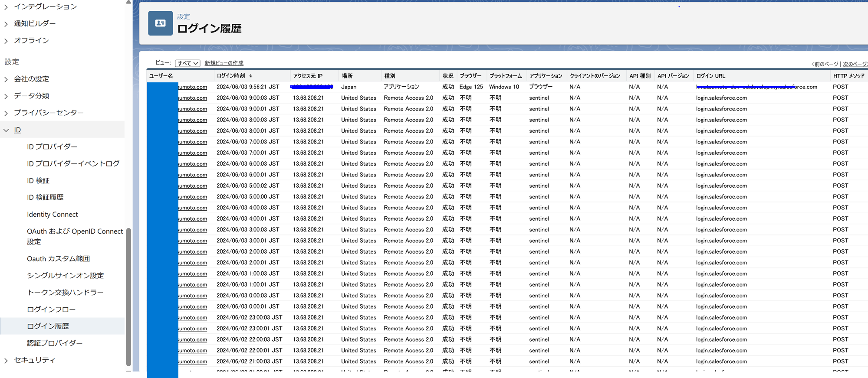Sort by ログイン時刻 column header
This screenshot has height=378, width=868.
[x=231, y=76]
